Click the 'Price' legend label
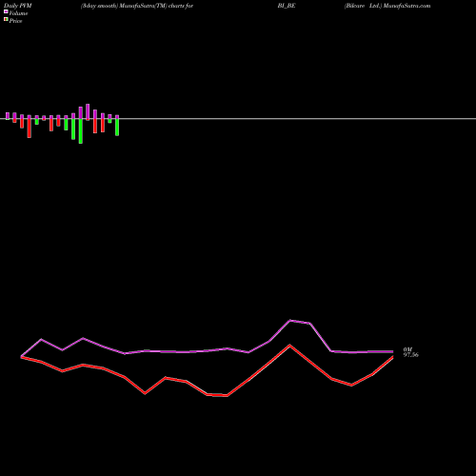476x476 pixels. click(15, 21)
